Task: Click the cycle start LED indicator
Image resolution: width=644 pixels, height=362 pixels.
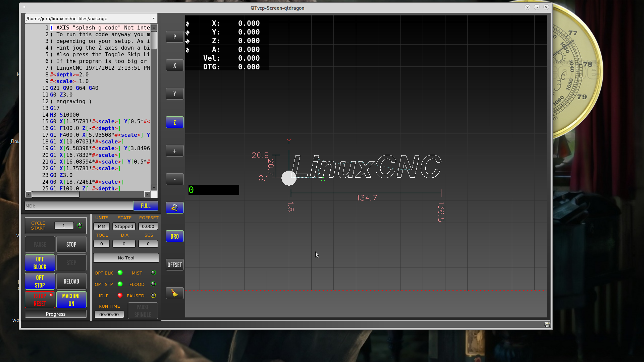Action: point(80,225)
